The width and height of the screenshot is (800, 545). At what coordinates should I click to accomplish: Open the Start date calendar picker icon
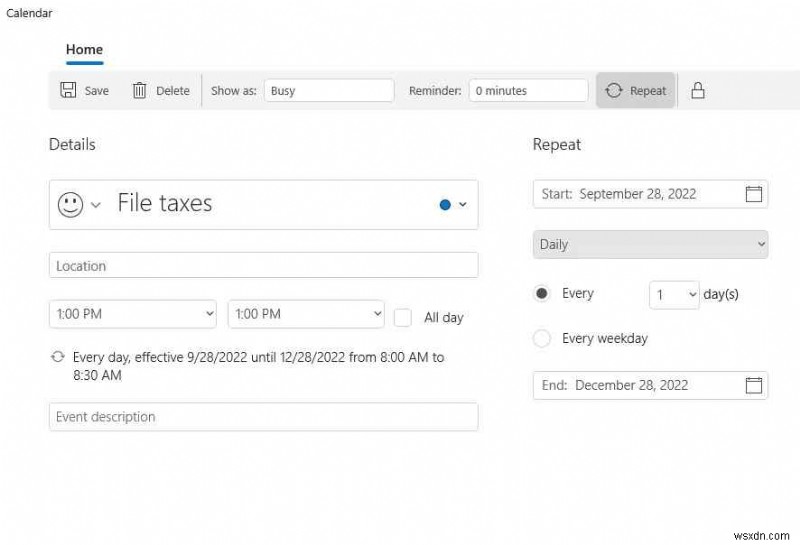point(754,194)
